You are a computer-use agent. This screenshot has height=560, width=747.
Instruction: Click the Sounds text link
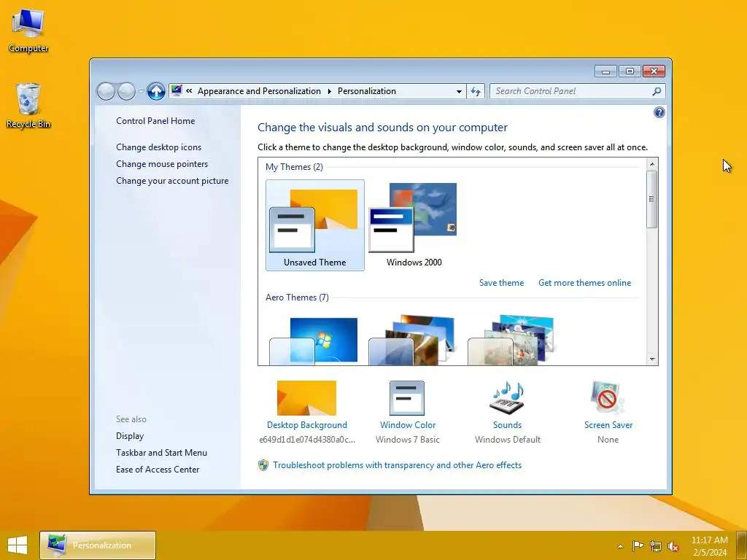click(508, 425)
